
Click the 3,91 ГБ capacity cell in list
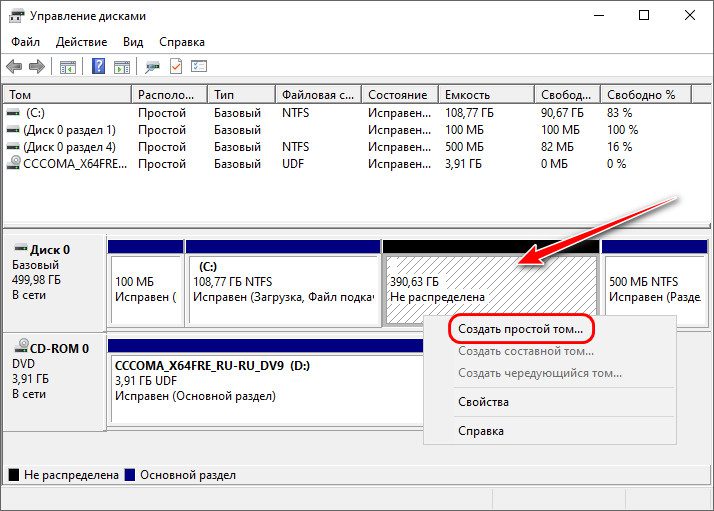463,164
